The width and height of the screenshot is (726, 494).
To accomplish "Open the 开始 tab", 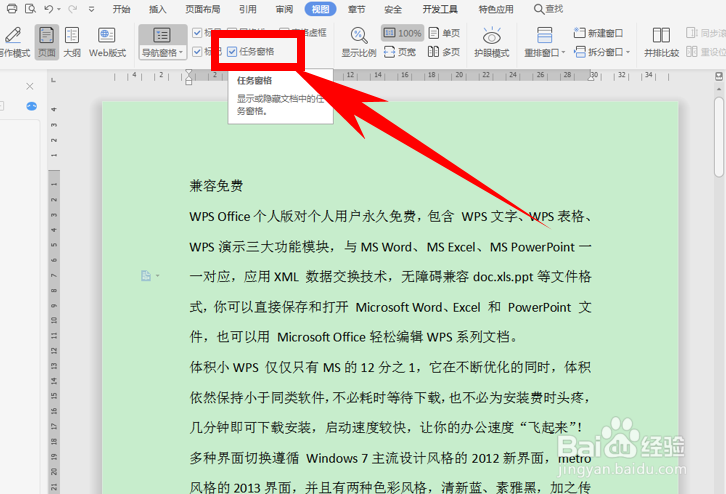I will click(121, 9).
